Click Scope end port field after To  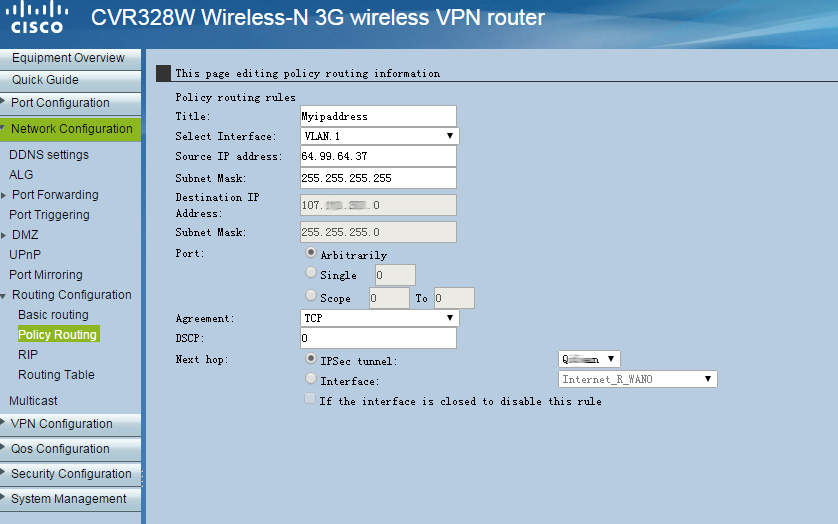(454, 298)
